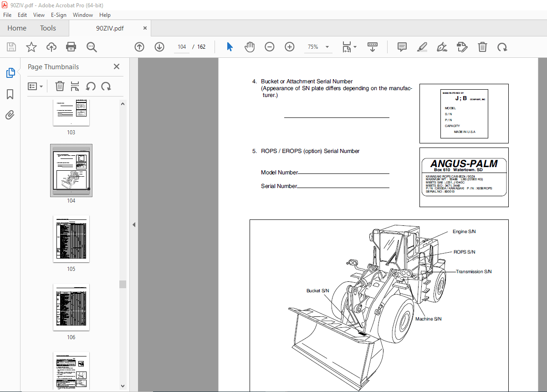The width and height of the screenshot is (547, 392).
Task: Rotate pages counterclockwise in Page Thumbnails panel
Action: coord(91,86)
